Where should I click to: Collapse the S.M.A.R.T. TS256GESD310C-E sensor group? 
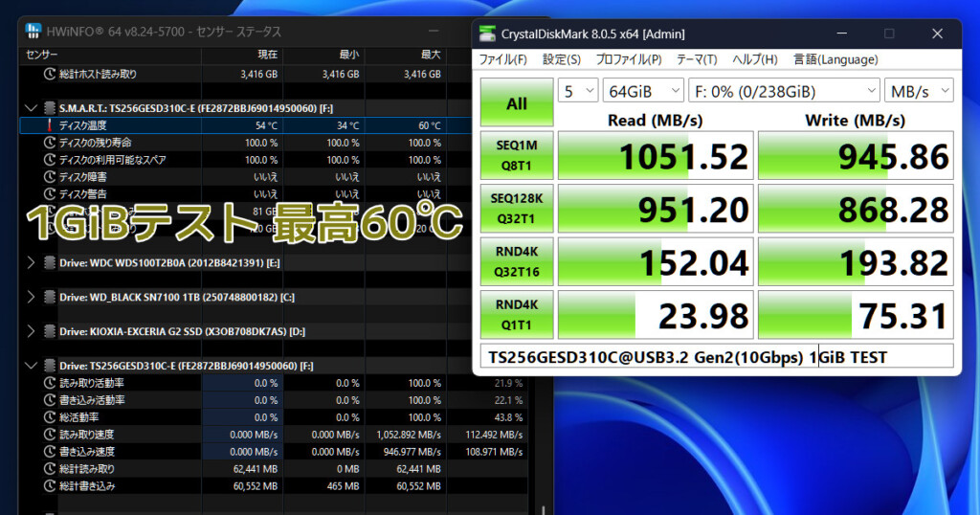click(x=31, y=108)
